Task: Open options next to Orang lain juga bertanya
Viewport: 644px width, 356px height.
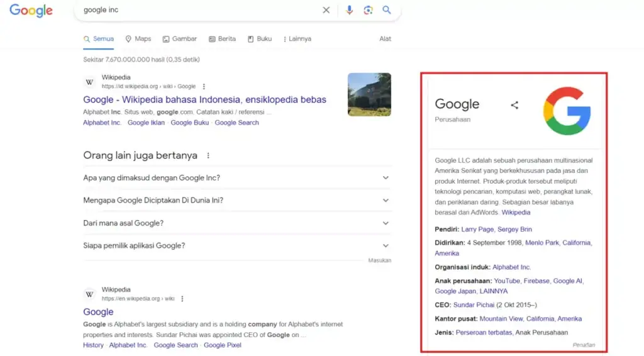Action: click(x=208, y=155)
